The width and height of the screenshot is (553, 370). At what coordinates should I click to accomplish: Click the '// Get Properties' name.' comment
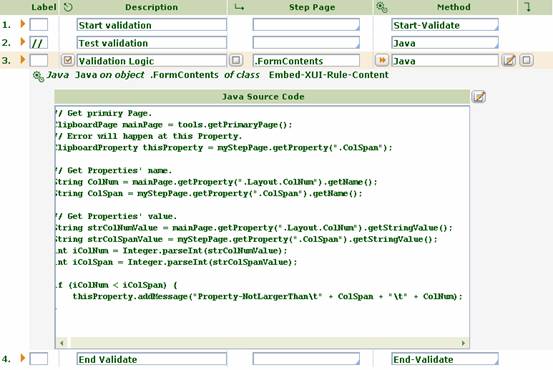coord(114,170)
